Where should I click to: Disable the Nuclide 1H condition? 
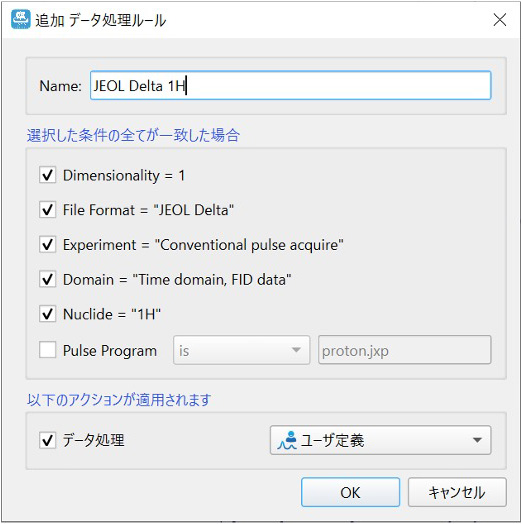47,314
